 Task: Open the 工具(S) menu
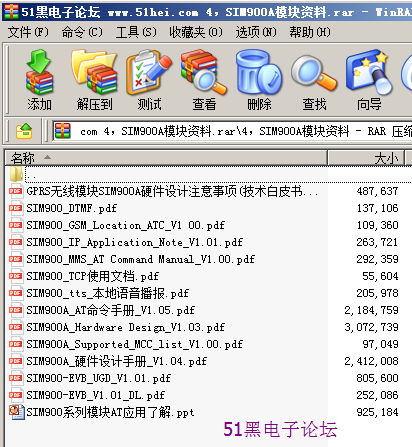pyautogui.click(x=136, y=32)
